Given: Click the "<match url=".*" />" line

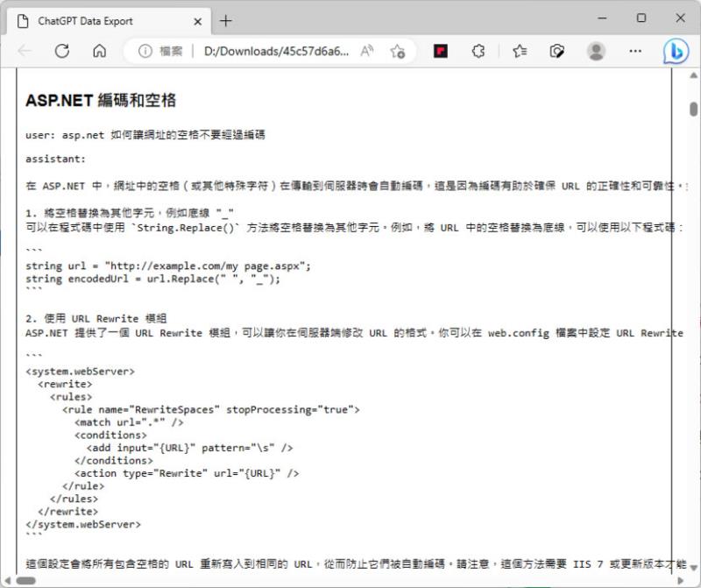Looking at the screenshot, I should click(129, 422).
